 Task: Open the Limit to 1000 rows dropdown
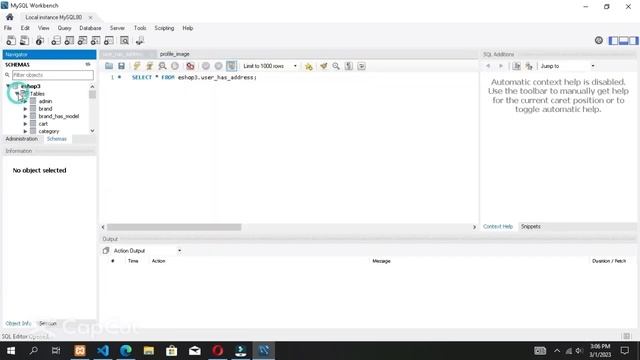269,66
